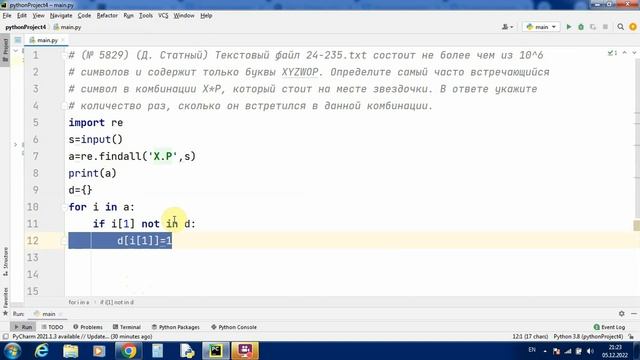Open Run panel settings gear
640x360 pixels.
621,313
